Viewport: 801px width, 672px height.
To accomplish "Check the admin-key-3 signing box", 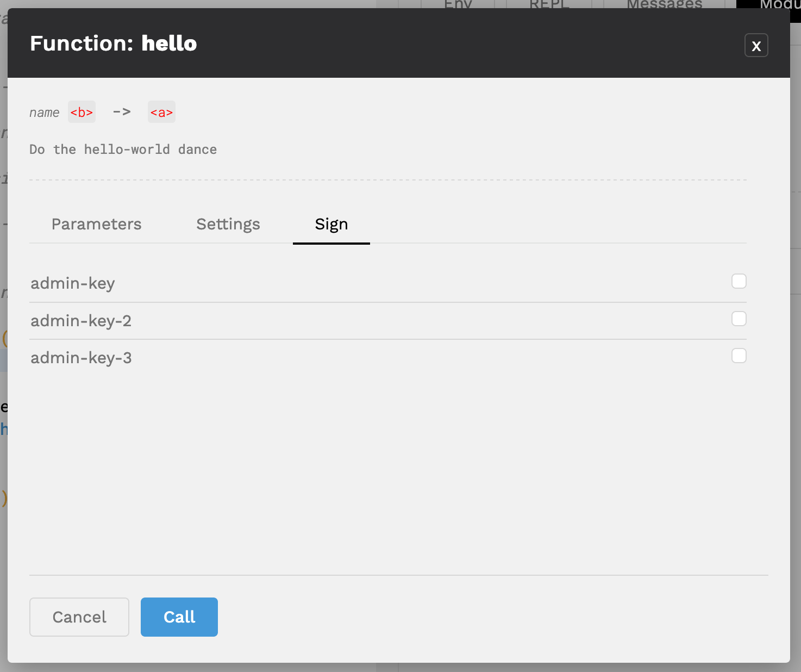I will [x=739, y=356].
